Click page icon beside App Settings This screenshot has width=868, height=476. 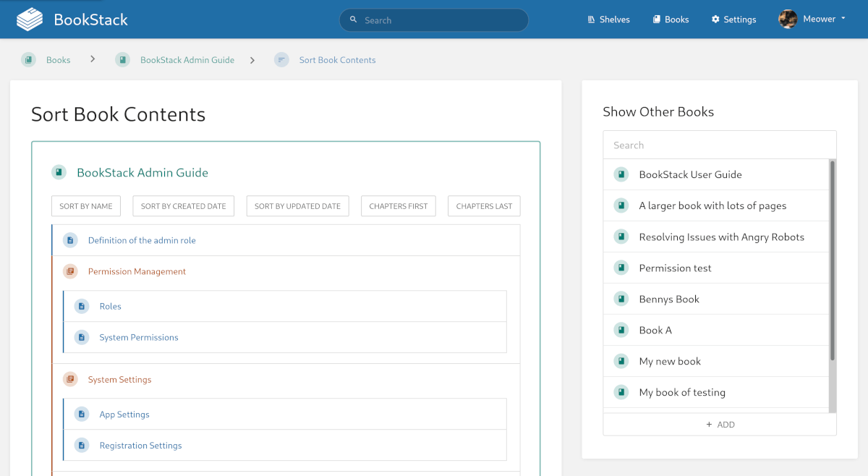82,415
